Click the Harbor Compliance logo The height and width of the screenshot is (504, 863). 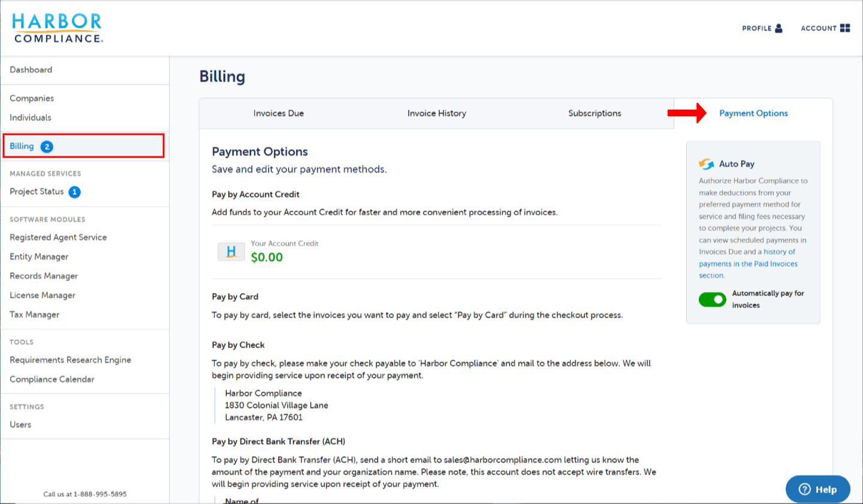[58, 28]
